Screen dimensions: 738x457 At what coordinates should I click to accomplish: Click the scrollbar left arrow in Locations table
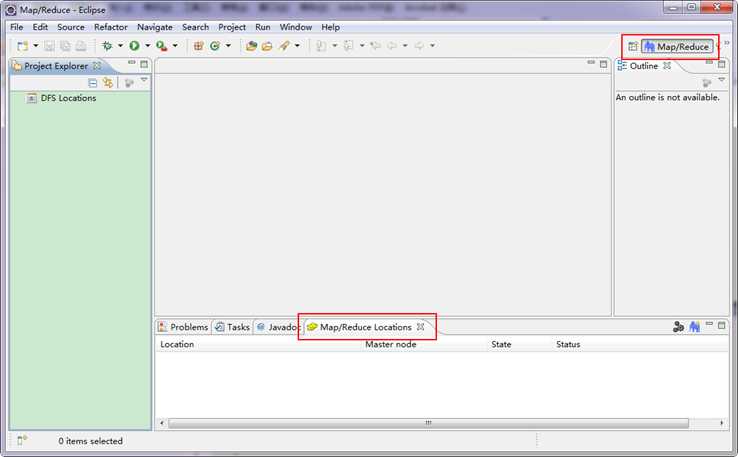tap(162, 423)
